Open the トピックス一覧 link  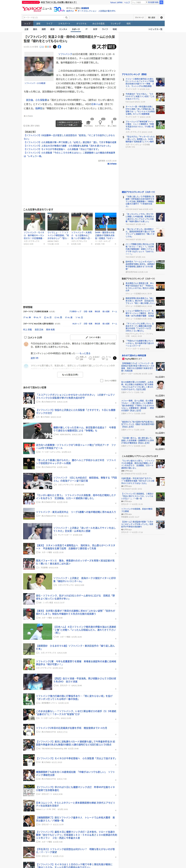(x=155, y=29)
